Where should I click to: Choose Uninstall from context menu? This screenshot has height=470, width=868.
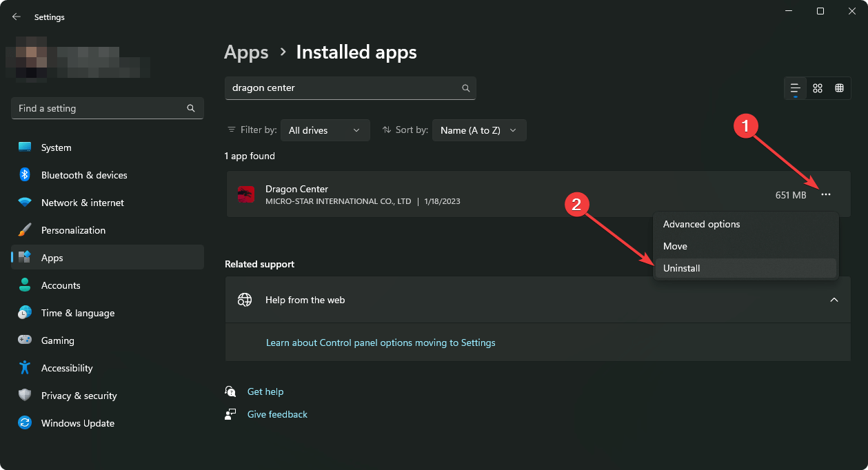coord(745,268)
